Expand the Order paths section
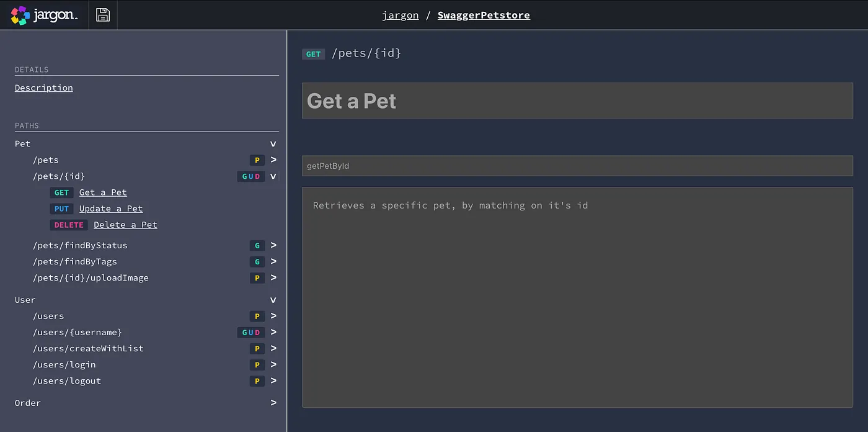 point(273,402)
